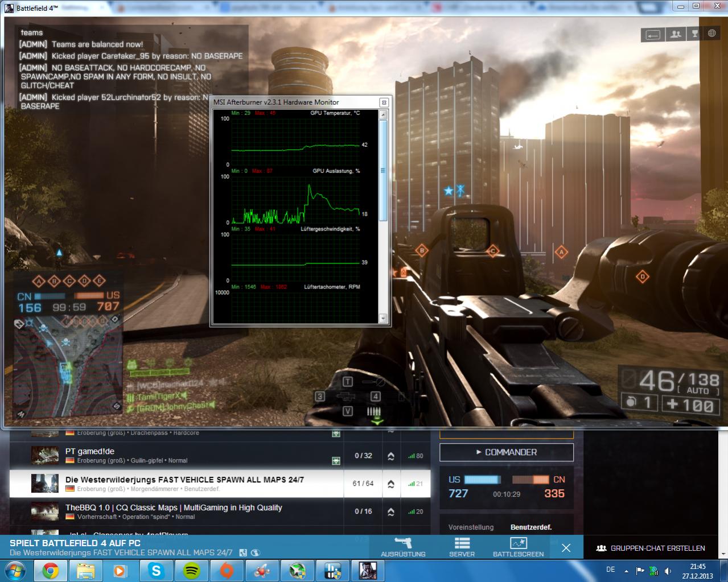Open the Windows Start button
The height and width of the screenshot is (582, 728).
pyautogui.click(x=15, y=570)
